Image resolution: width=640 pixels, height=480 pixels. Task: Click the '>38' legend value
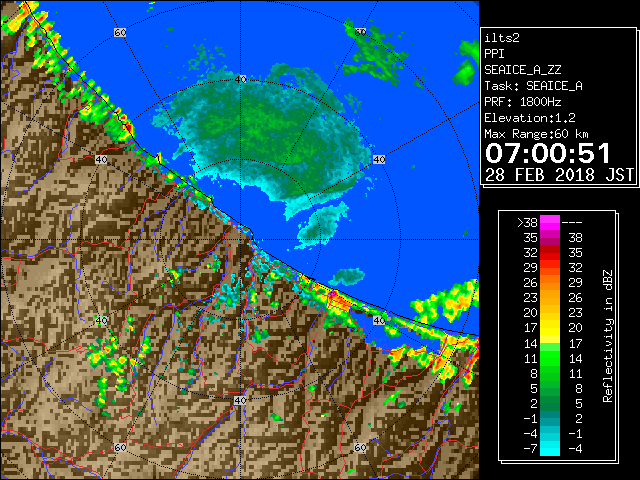click(x=527, y=223)
